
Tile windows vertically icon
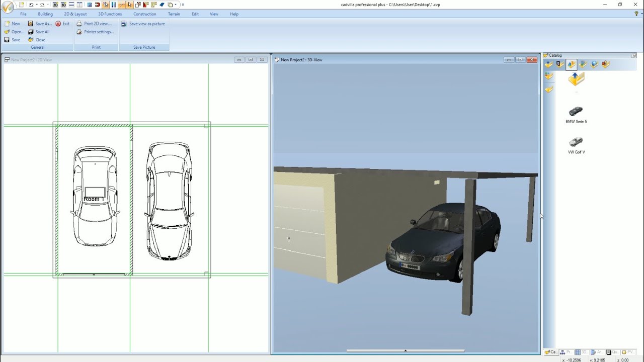79,5
